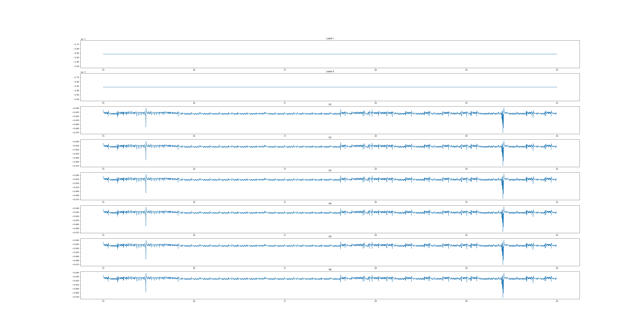Click the −0.470 y-axis label of V6
Image resolution: width=644 pixels, height=336 pixels.
click(75, 297)
